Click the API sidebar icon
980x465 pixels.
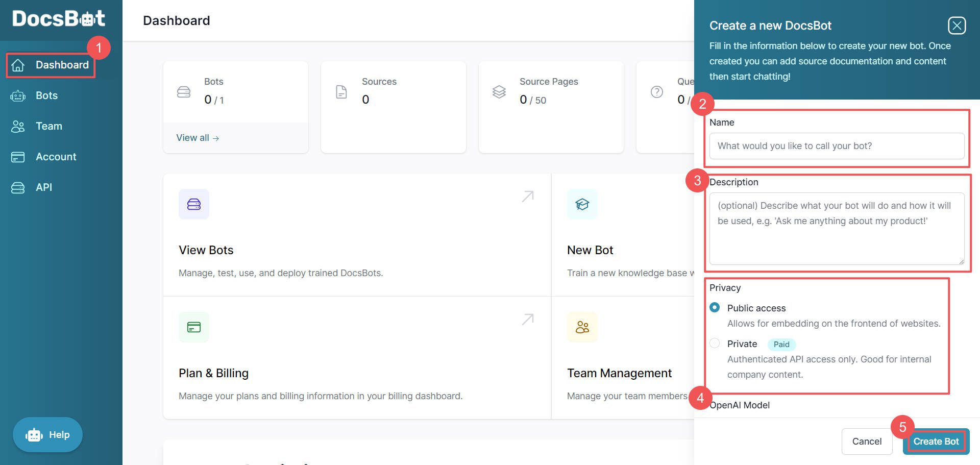(x=18, y=187)
